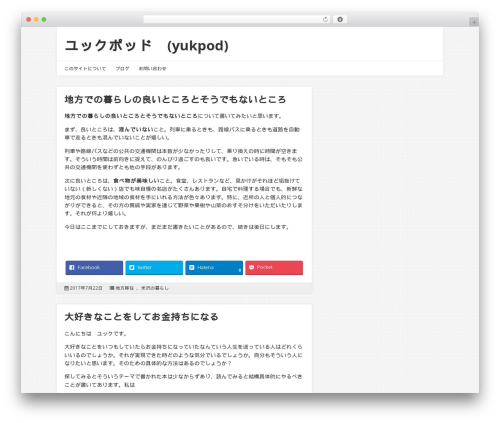Click the Twitter bird icon in share button

pos(132,267)
